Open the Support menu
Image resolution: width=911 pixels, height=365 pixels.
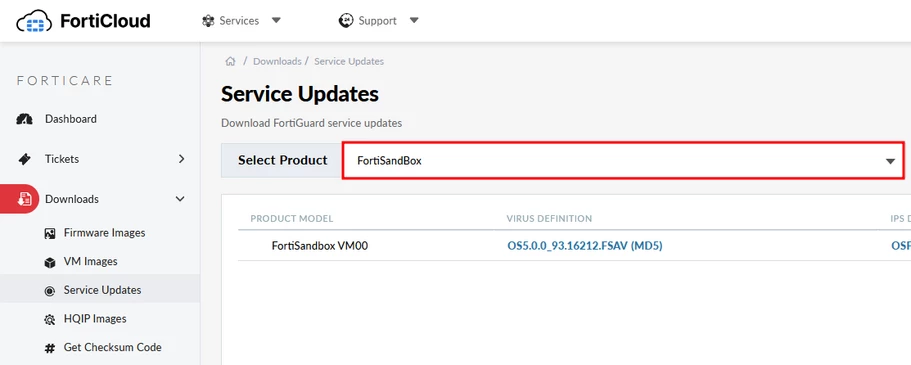[378, 21]
